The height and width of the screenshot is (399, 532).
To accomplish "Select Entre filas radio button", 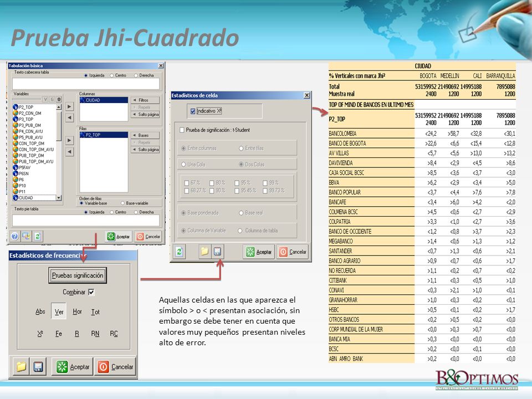I will point(241,149).
